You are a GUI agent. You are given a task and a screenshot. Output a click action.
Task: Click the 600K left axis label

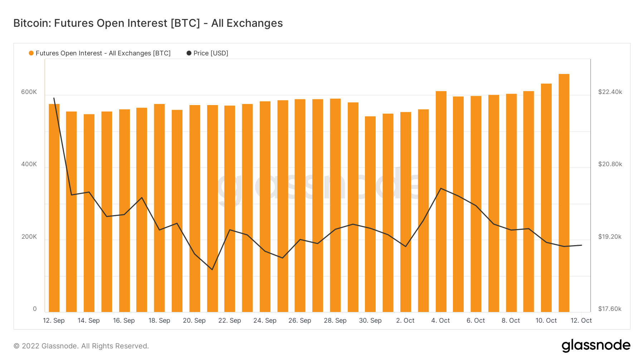click(29, 92)
